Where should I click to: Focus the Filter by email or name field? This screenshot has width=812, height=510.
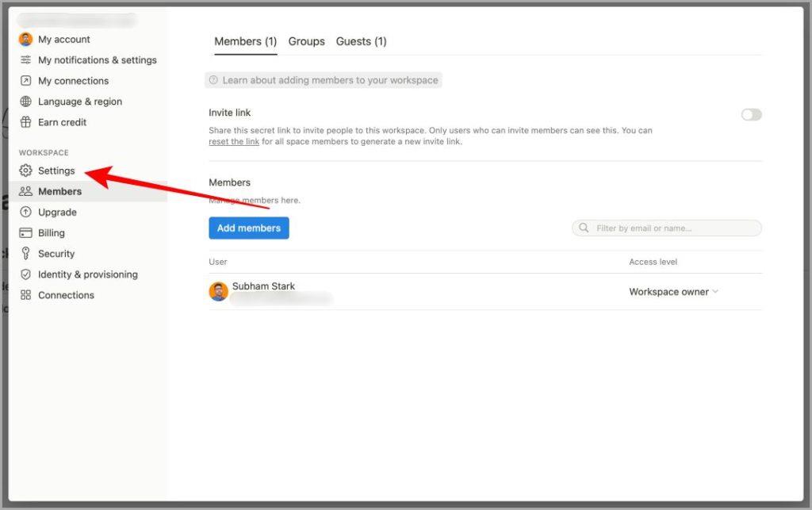coord(667,228)
